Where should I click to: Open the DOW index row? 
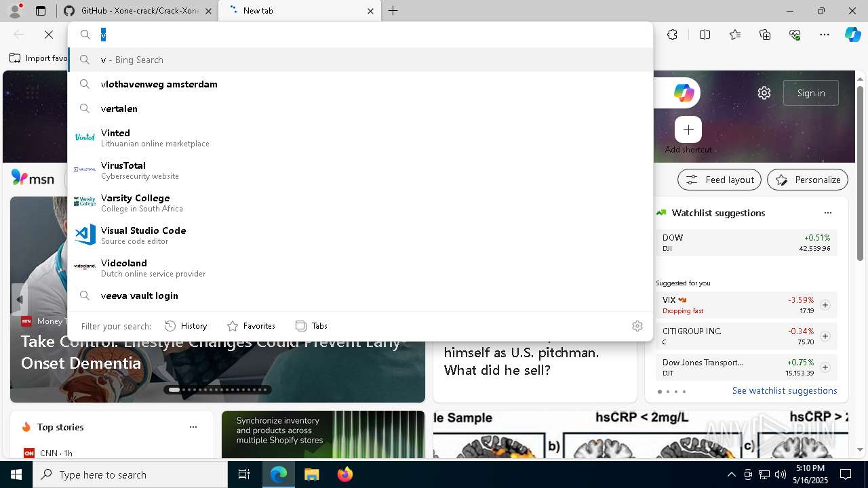click(746, 243)
